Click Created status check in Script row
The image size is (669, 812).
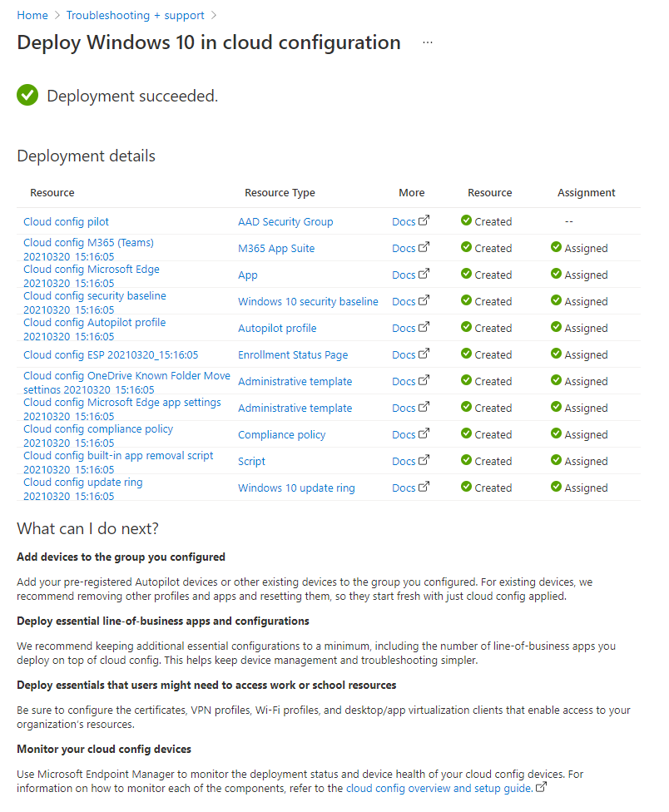(466, 460)
